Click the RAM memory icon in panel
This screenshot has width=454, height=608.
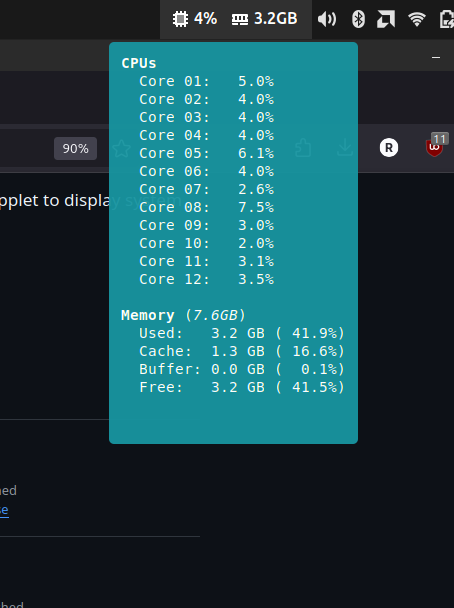click(x=240, y=19)
